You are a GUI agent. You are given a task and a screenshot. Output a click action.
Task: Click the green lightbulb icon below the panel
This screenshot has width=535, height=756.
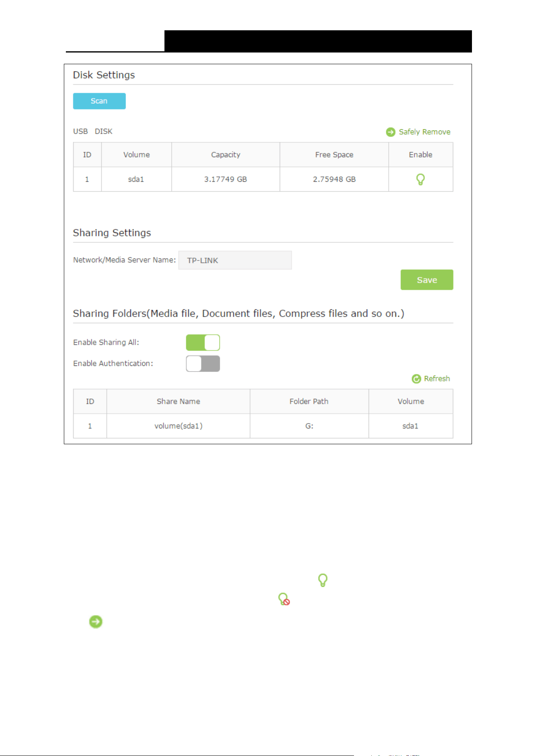(x=322, y=580)
